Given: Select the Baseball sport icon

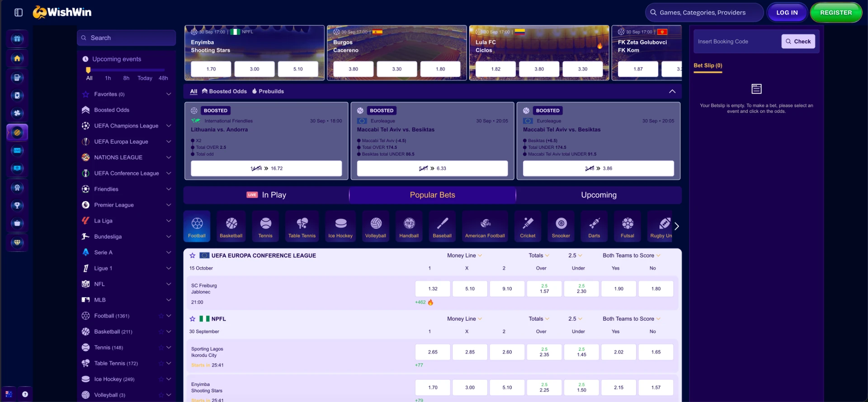Looking at the screenshot, I should 442,226.
